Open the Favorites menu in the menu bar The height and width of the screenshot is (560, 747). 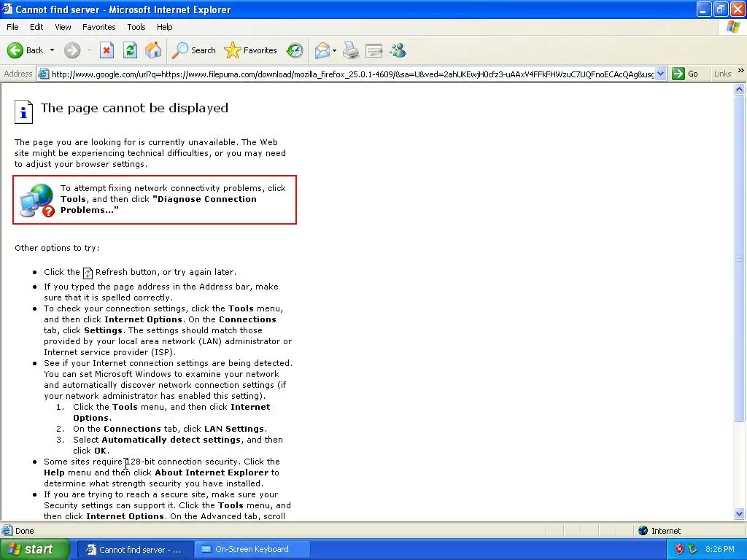[x=99, y=27]
